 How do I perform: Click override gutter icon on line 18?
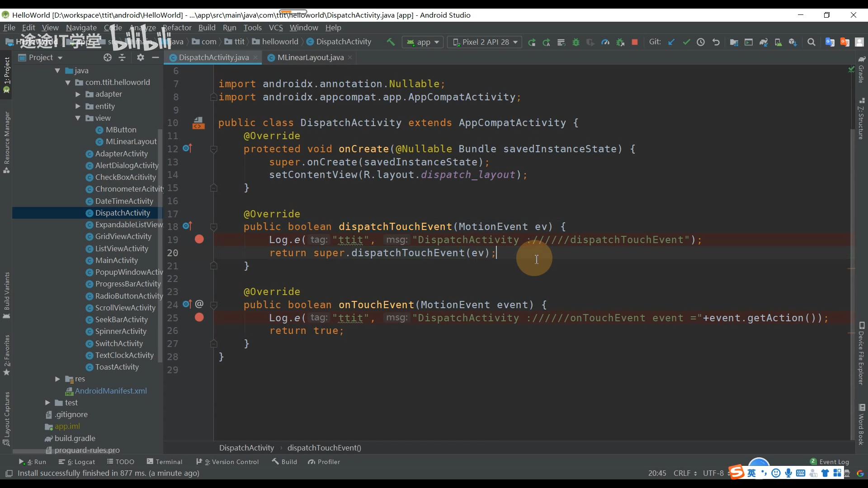click(188, 226)
